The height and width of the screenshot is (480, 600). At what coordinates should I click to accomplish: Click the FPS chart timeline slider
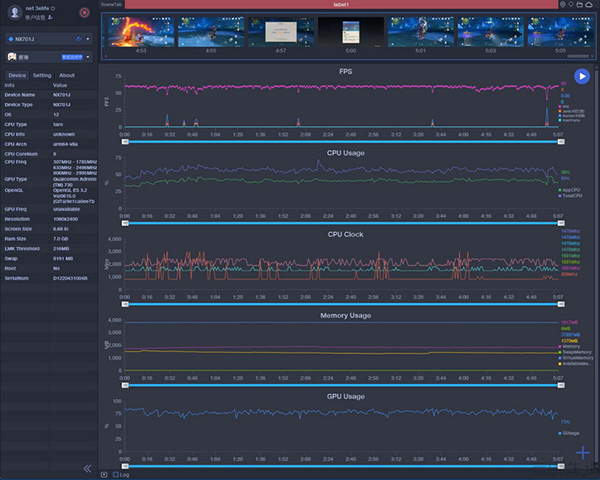coord(340,141)
